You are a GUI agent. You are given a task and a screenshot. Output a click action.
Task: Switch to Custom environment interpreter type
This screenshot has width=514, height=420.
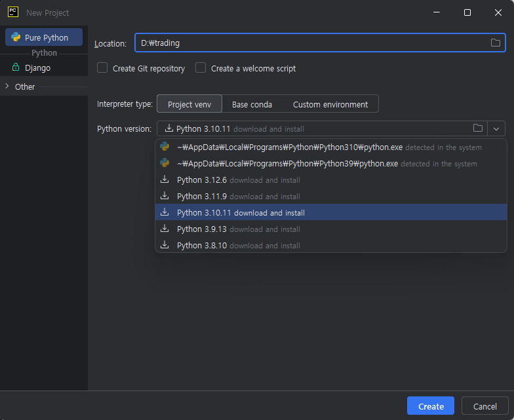[x=330, y=104]
